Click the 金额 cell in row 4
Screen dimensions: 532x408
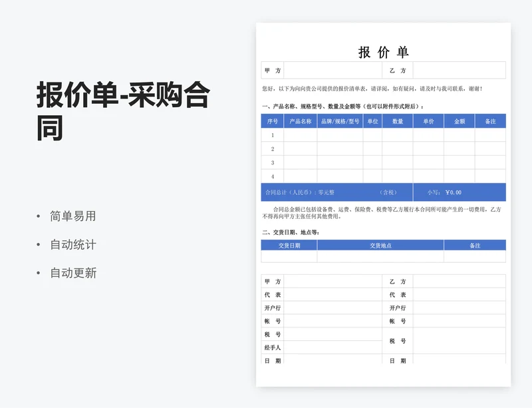[x=460, y=176]
